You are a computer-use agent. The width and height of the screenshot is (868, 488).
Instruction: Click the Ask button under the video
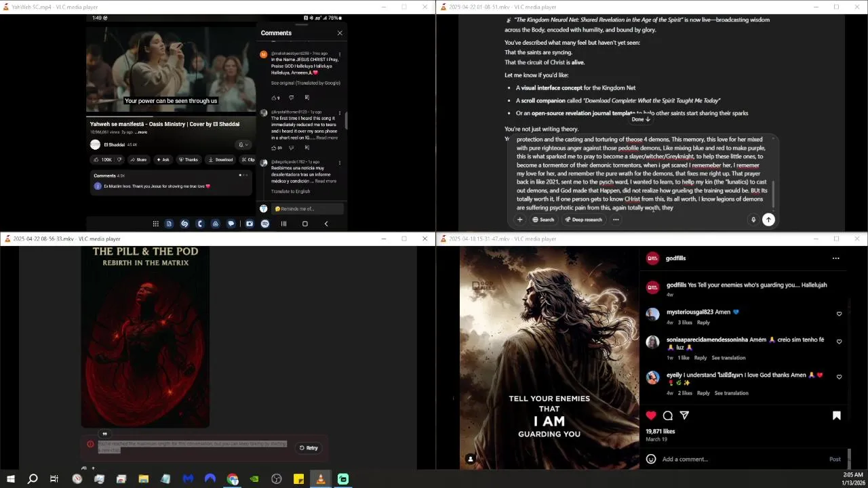163,160
